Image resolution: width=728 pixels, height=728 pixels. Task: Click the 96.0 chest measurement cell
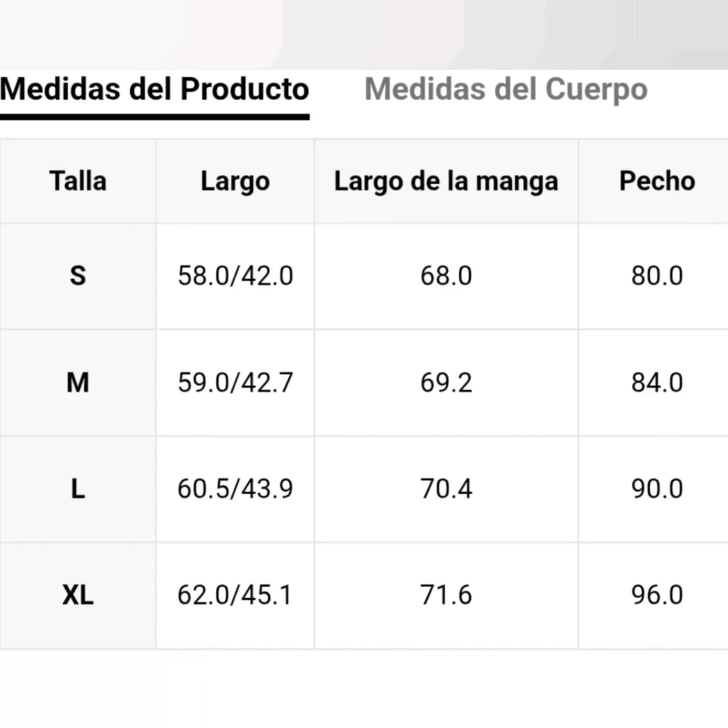(x=657, y=595)
